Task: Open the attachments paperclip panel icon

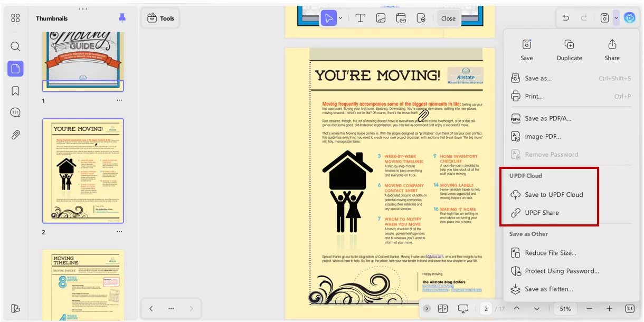Action: click(x=15, y=135)
